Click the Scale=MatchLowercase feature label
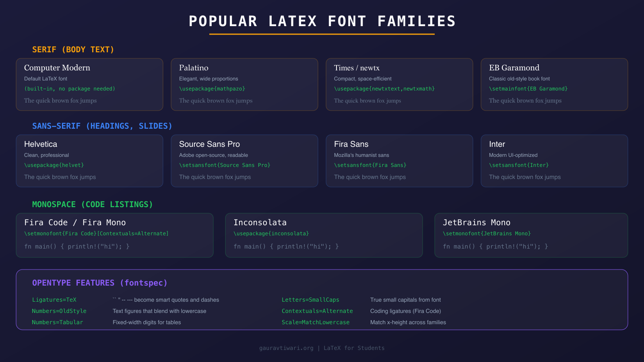The image size is (644, 362). [x=316, y=322]
